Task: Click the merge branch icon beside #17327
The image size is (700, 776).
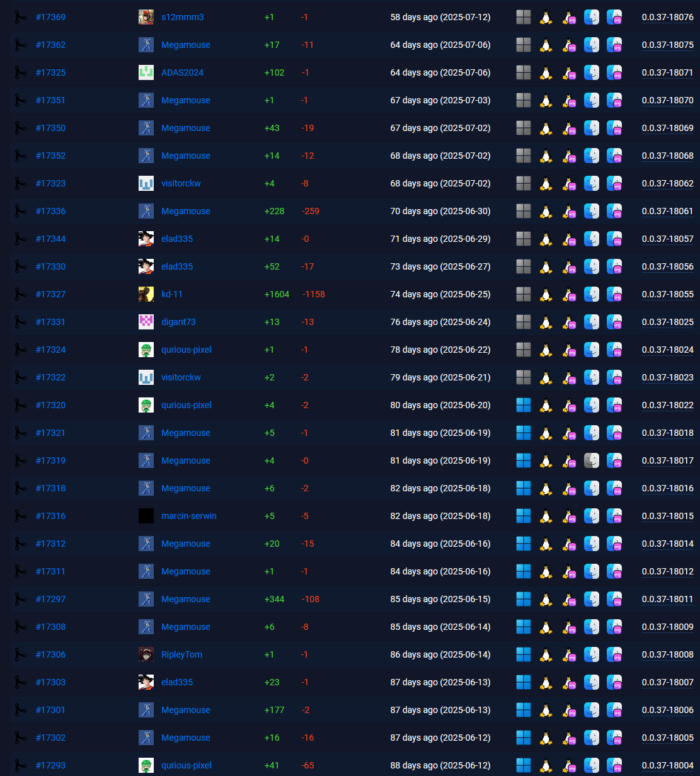Action: (21, 294)
